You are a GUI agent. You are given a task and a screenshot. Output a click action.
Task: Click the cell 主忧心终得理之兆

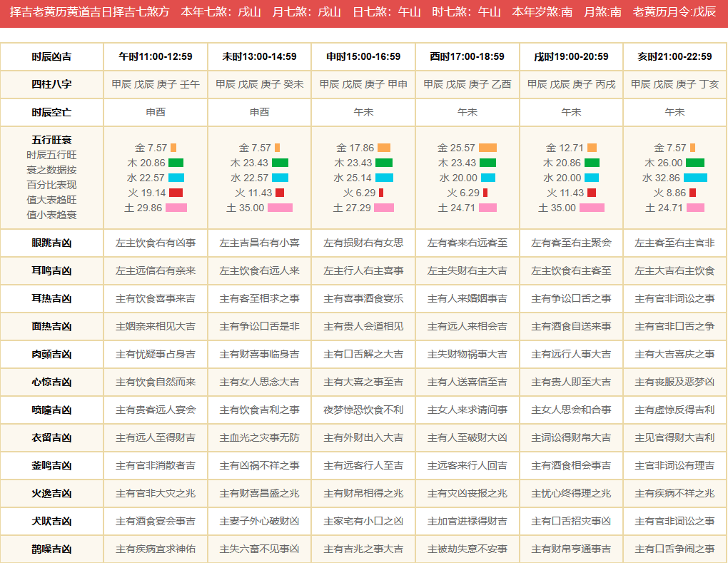(571, 493)
